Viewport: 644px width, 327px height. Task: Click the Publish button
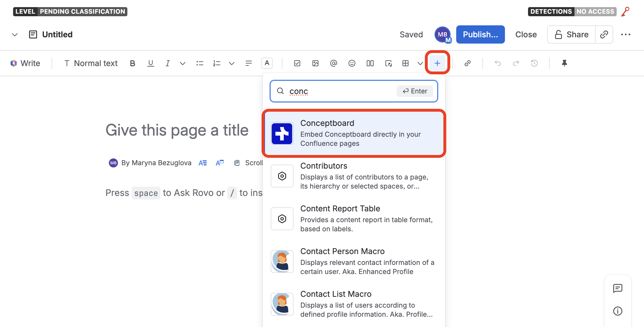coord(480,34)
